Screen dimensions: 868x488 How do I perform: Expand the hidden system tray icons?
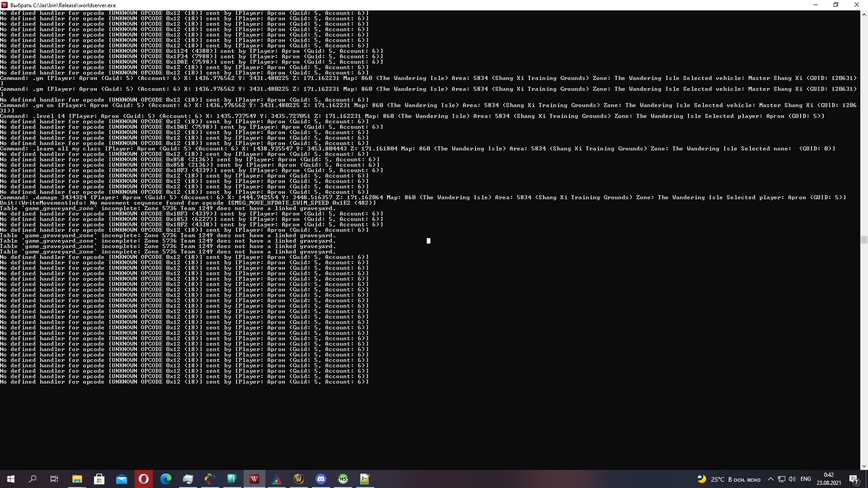770,479
